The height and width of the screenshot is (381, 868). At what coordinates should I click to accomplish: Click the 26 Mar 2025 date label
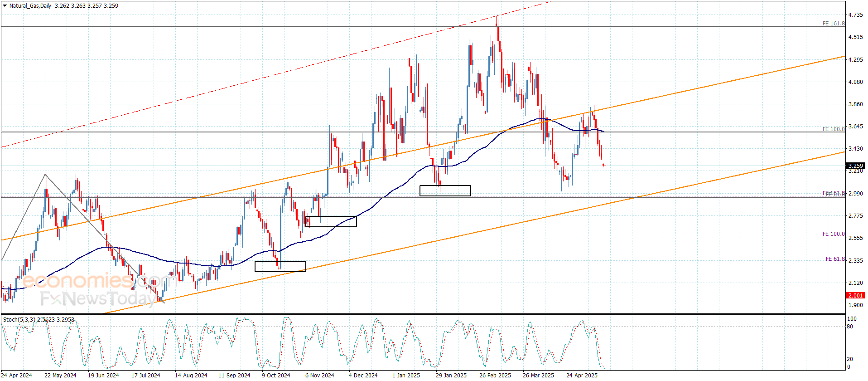tap(538, 375)
